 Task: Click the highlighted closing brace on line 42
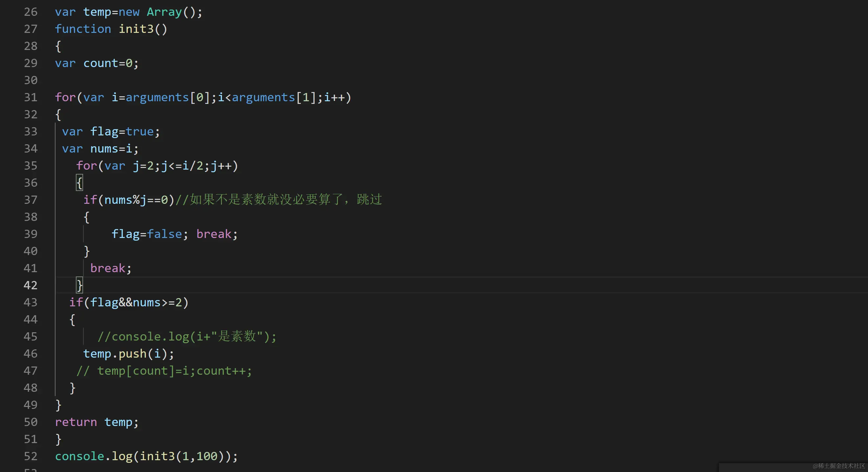79,286
